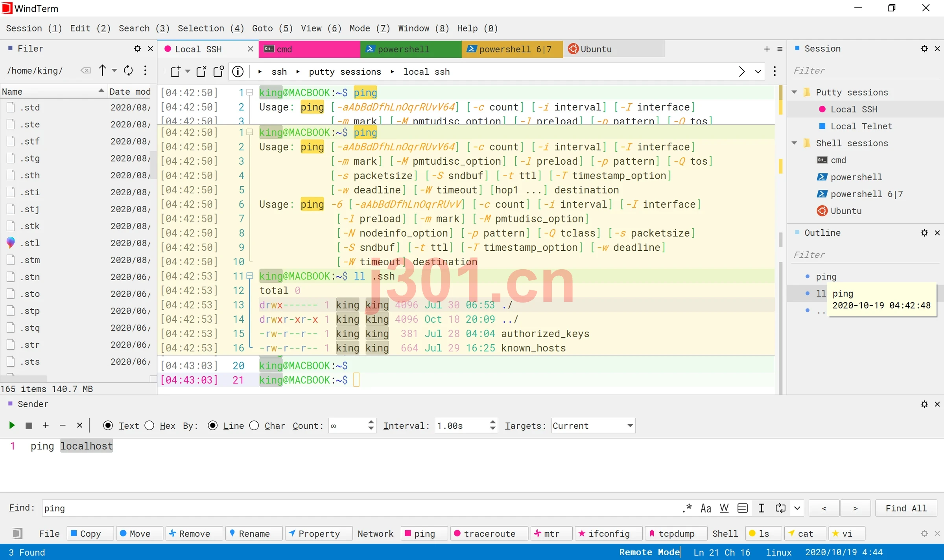
Task: Select the Text radio button
Action: pyautogui.click(x=108, y=426)
